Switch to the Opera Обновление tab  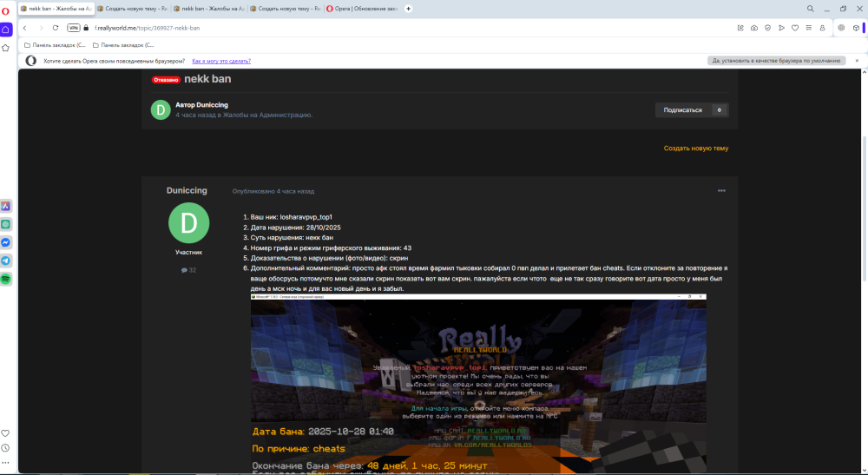click(363, 9)
